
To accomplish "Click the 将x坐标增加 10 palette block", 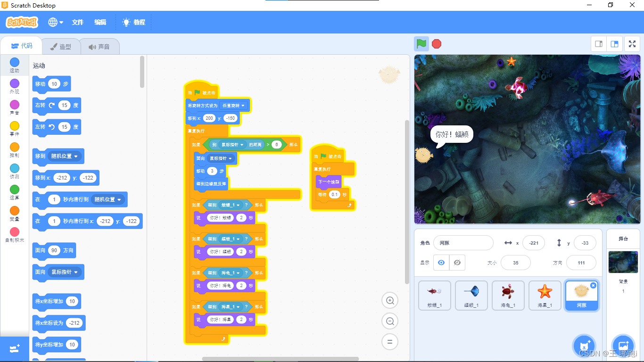I will (x=57, y=301).
